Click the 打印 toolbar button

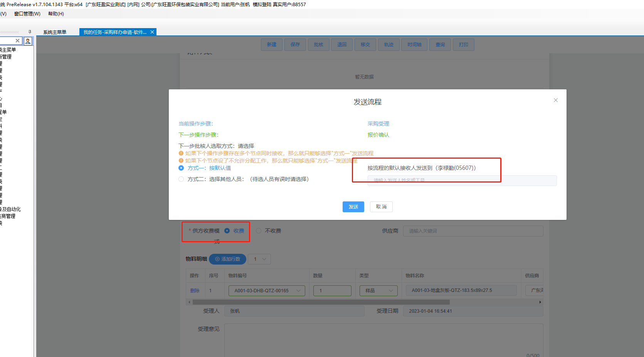(x=464, y=45)
